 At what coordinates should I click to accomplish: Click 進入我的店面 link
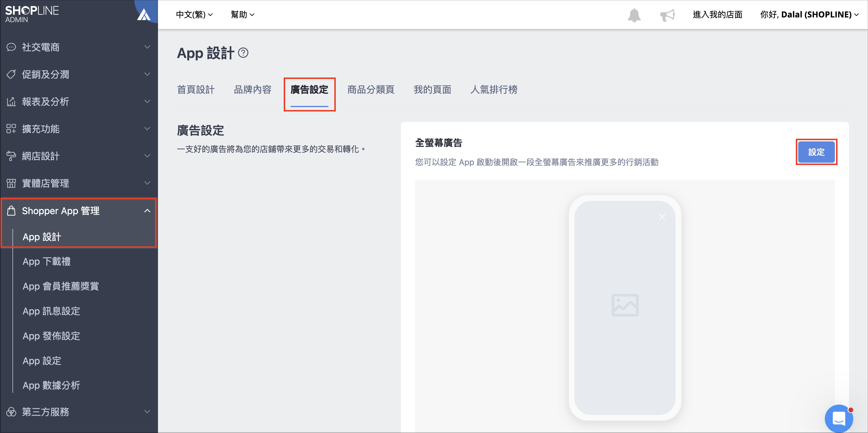pyautogui.click(x=718, y=15)
